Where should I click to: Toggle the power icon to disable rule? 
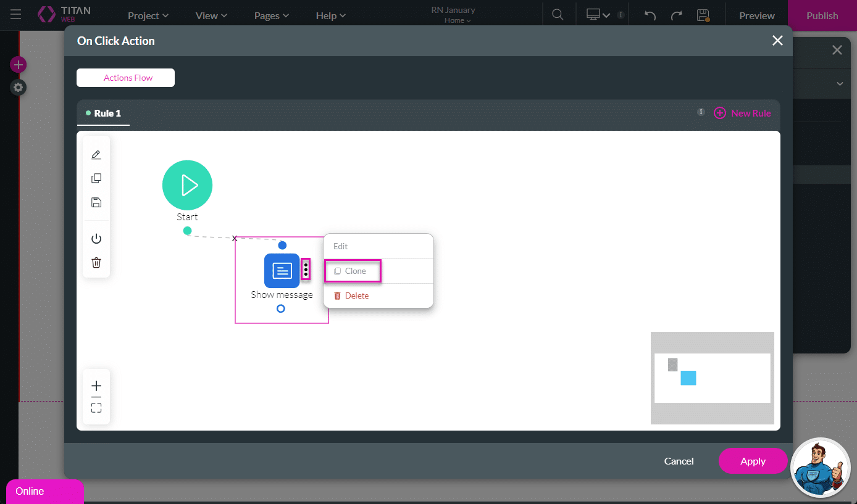[96, 239]
